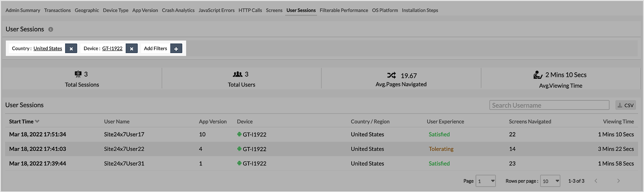
Task: Click the Avg. Viewing Time icon
Action: pos(538,75)
